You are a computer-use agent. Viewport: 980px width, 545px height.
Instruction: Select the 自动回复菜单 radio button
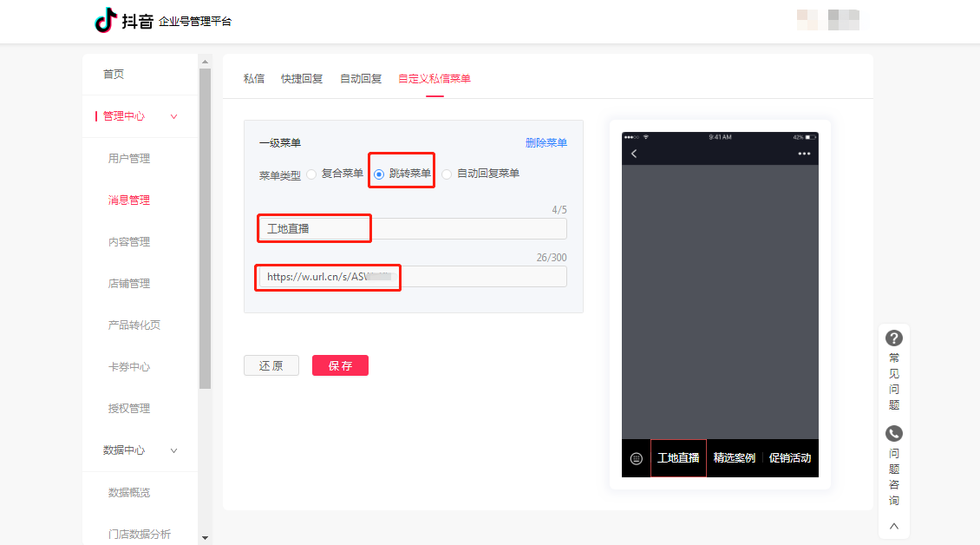point(447,174)
